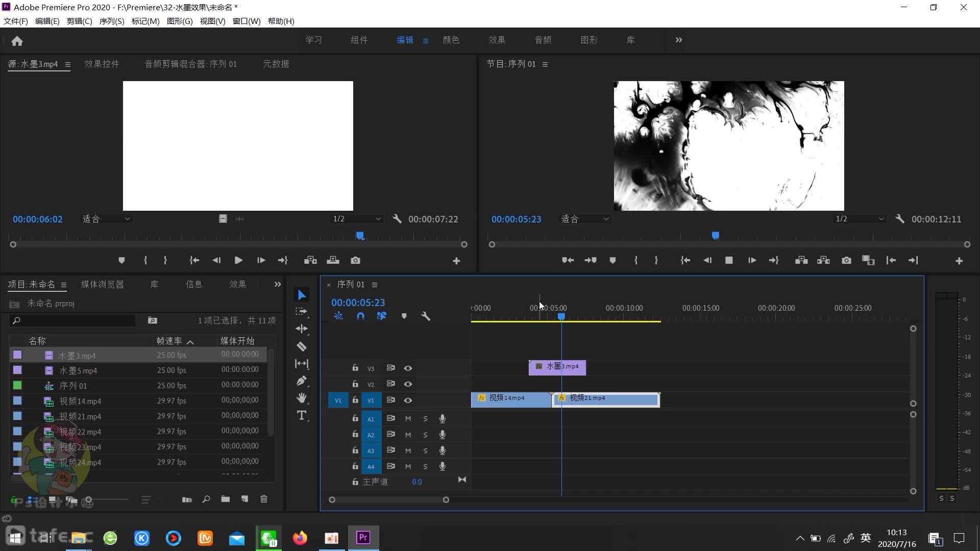The image size is (980, 551).
Task: Click the Program monitor playhead marker
Action: pos(715,235)
